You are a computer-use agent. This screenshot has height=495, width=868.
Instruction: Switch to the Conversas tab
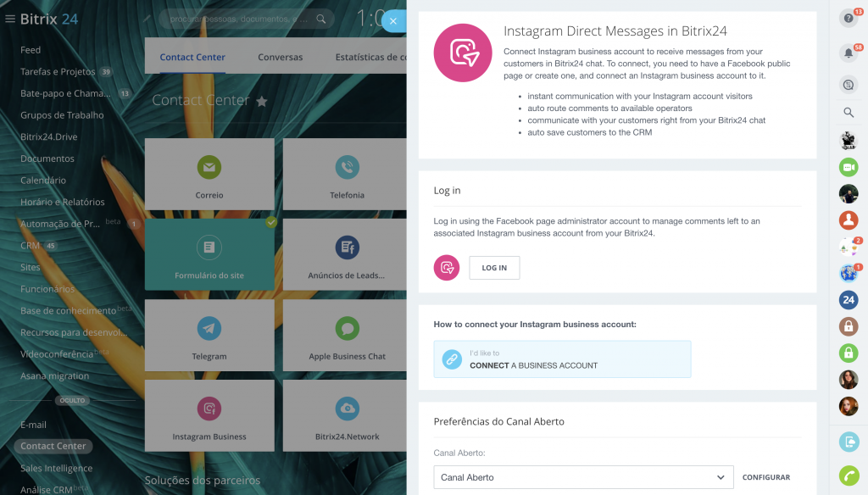(280, 58)
